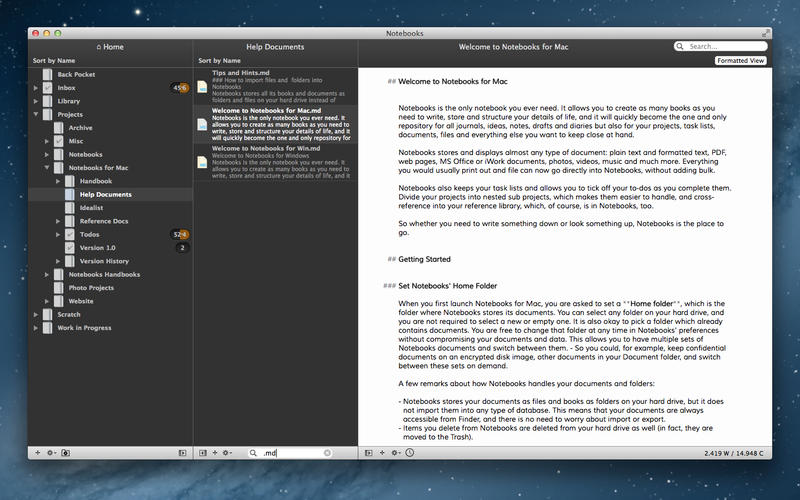Collapse the Projects folder
Viewport: 800px width, 500px height.
click(36, 115)
